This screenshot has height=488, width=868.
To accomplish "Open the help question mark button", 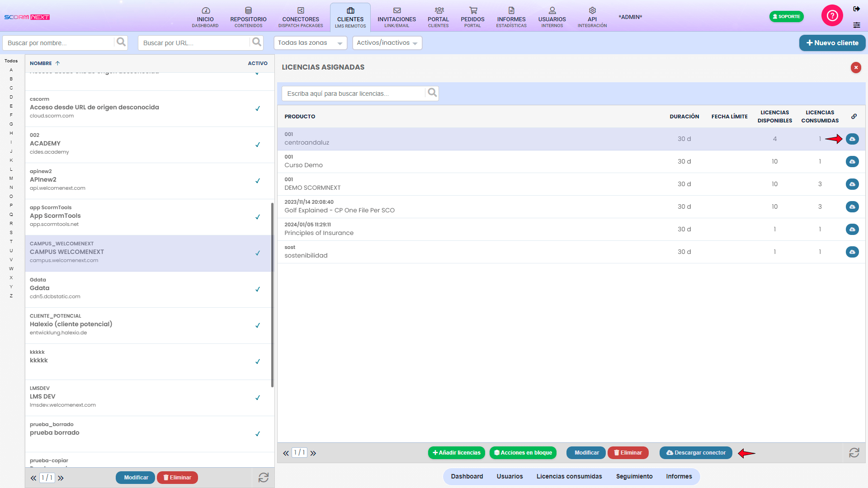I will 832,16.
